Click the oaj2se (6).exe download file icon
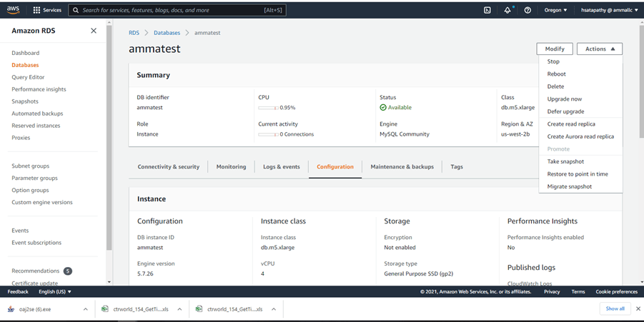Image resolution: width=644 pixels, height=322 pixels. pyautogui.click(x=11, y=309)
